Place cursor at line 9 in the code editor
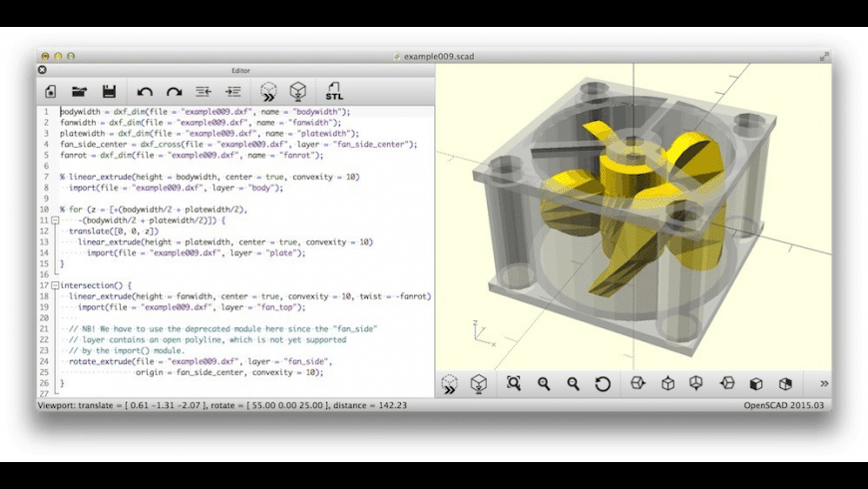Viewport: 868px width, 489px height. point(150,199)
